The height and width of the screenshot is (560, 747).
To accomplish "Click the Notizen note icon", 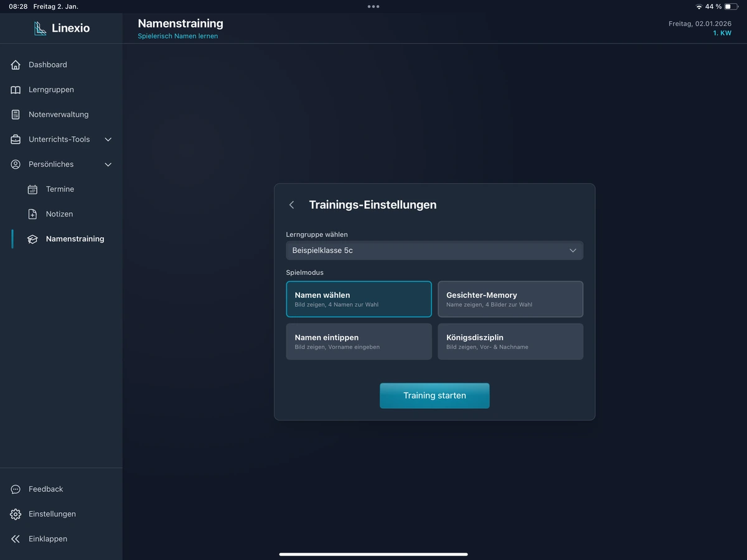I will point(32,214).
